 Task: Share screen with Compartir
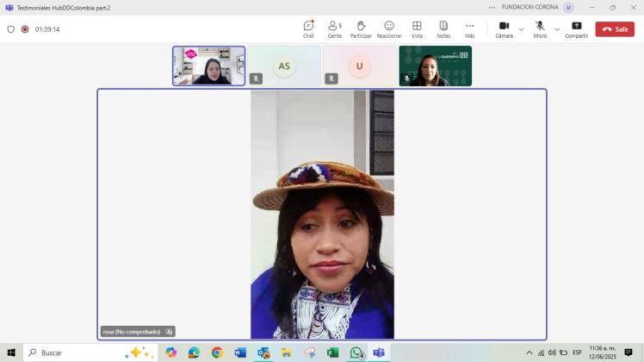tap(576, 29)
